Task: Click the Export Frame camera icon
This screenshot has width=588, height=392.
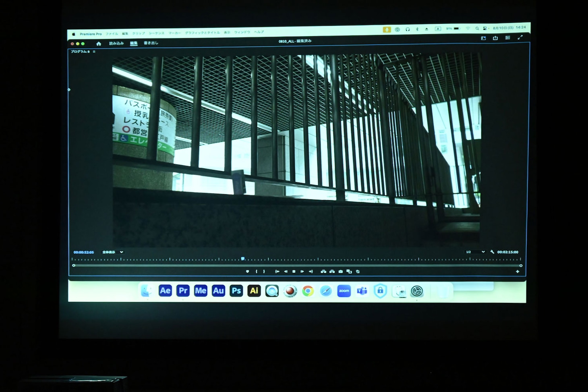Action: 341,272
